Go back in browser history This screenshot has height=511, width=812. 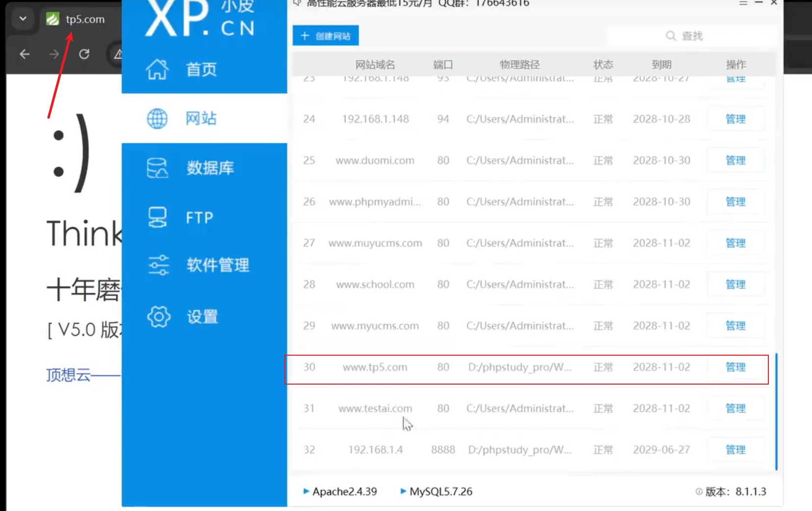point(25,54)
